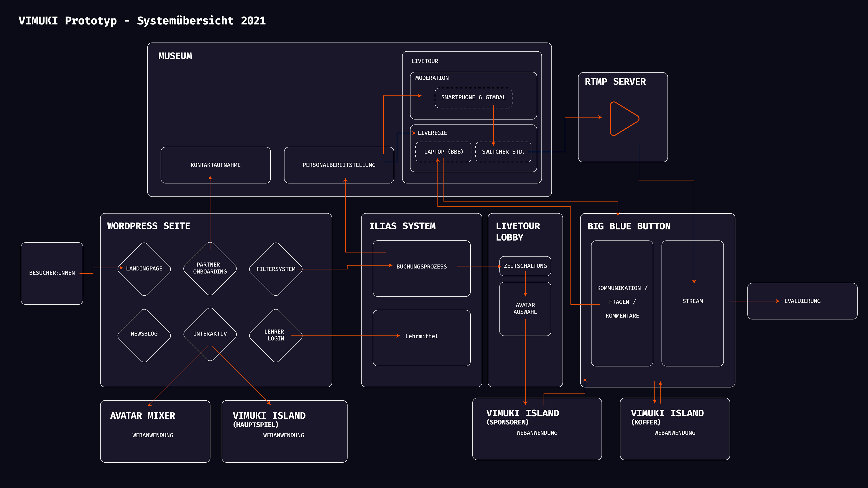The width and height of the screenshot is (868, 488).
Task: Click the RTMP SERVER heading
Action: (615, 82)
